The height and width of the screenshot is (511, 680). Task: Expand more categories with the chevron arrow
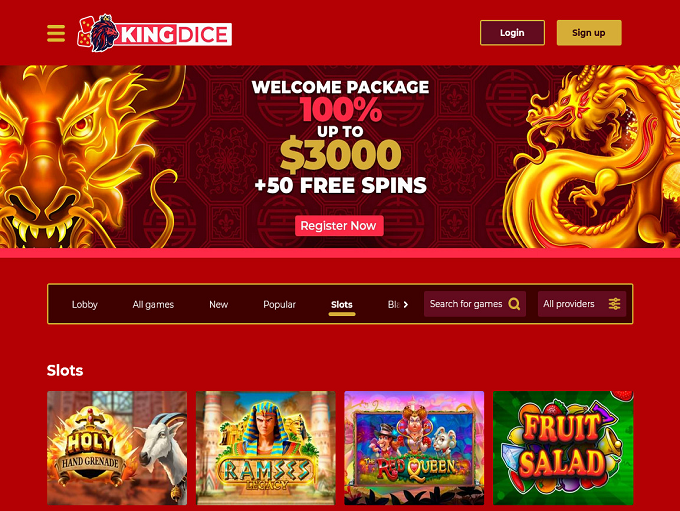(406, 305)
